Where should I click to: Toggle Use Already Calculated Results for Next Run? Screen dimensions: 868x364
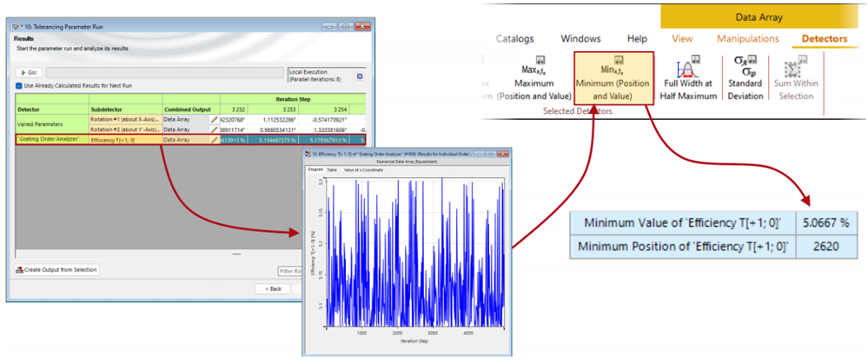tap(20, 86)
